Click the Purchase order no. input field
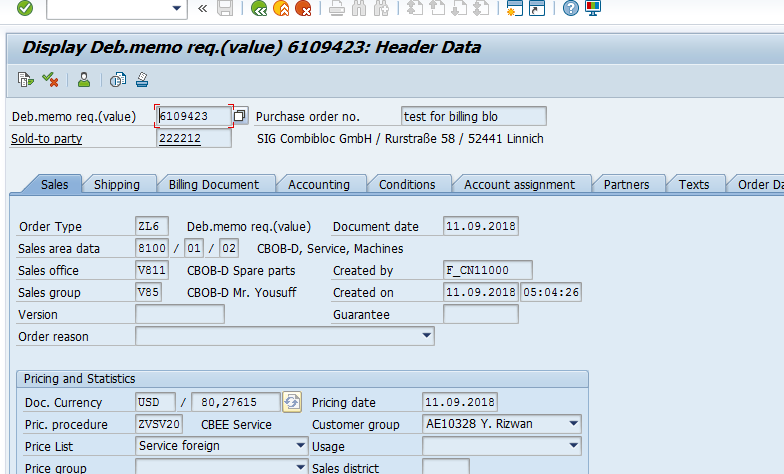Viewport: 784px width, 474px height. (473, 116)
